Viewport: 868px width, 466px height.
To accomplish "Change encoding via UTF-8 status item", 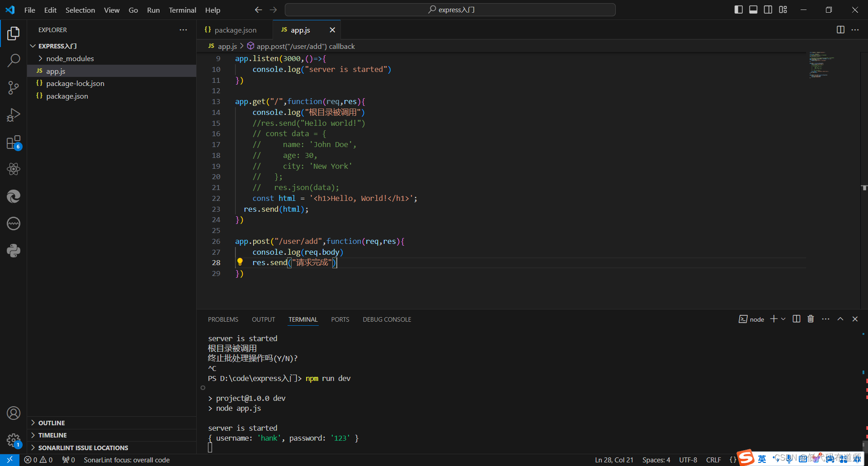I will (x=688, y=460).
